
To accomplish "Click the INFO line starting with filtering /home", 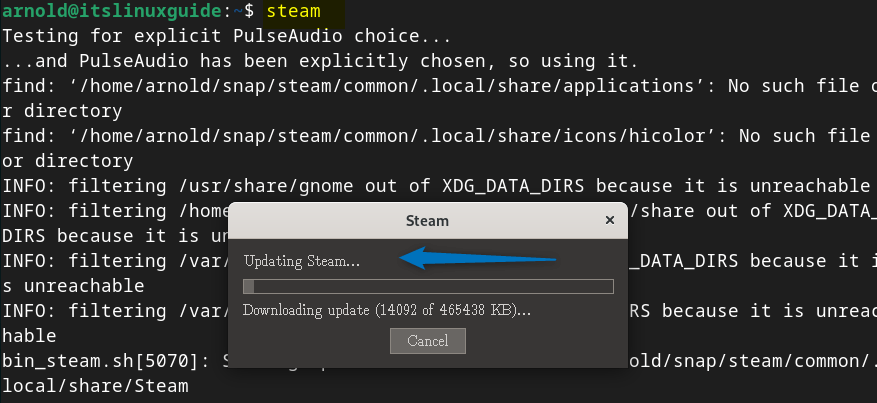I will coord(110,211).
